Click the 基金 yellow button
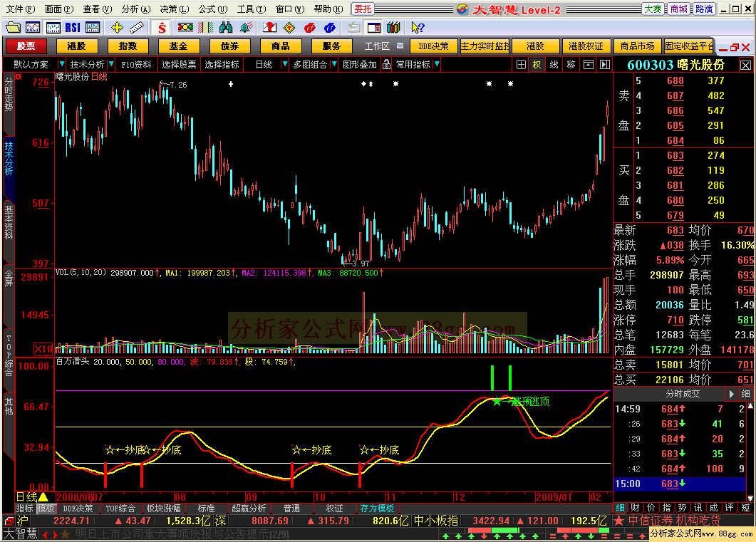The image size is (756, 542). (178, 46)
